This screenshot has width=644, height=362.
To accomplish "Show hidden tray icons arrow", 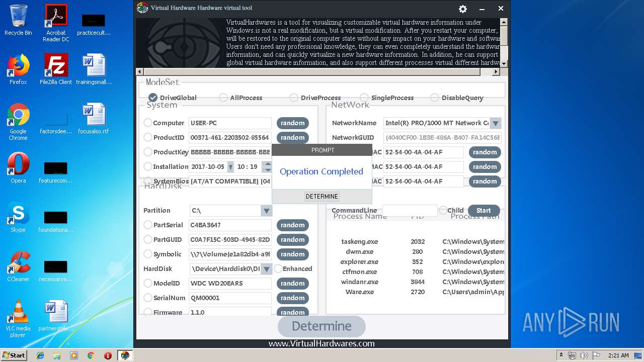I will tap(561, 355).
